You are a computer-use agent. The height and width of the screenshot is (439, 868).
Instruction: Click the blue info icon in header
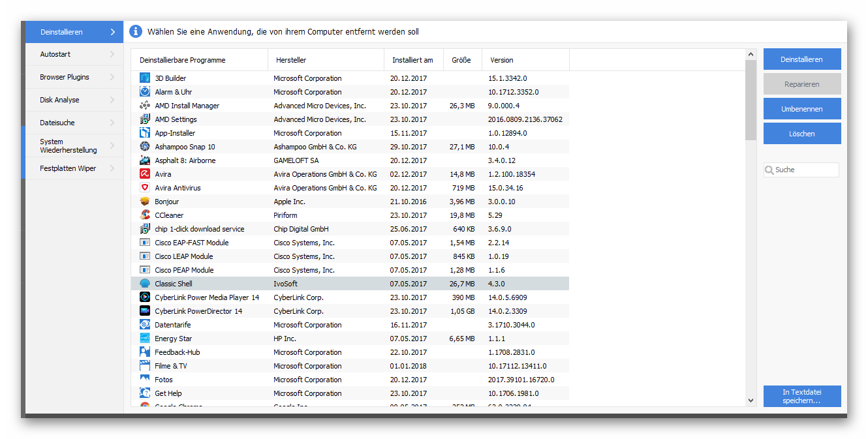[136, 31]
